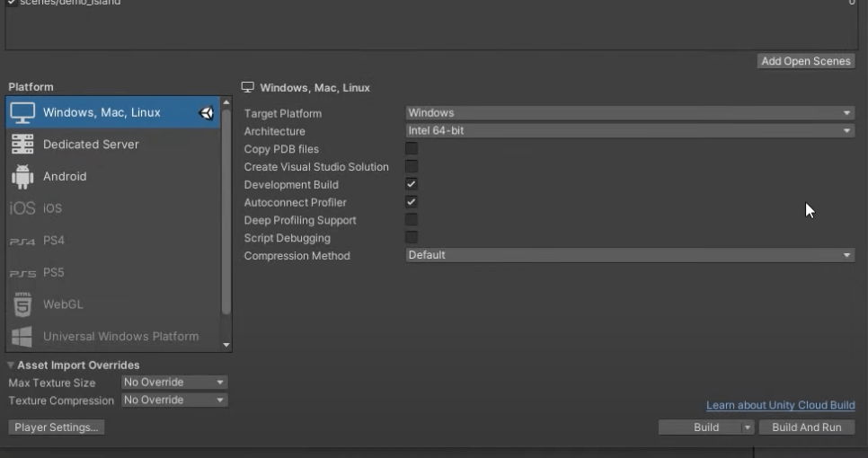The width and height of the screenshot is (868, 458).
Task: Click the Compression Method label text
Action: [297, 256]
